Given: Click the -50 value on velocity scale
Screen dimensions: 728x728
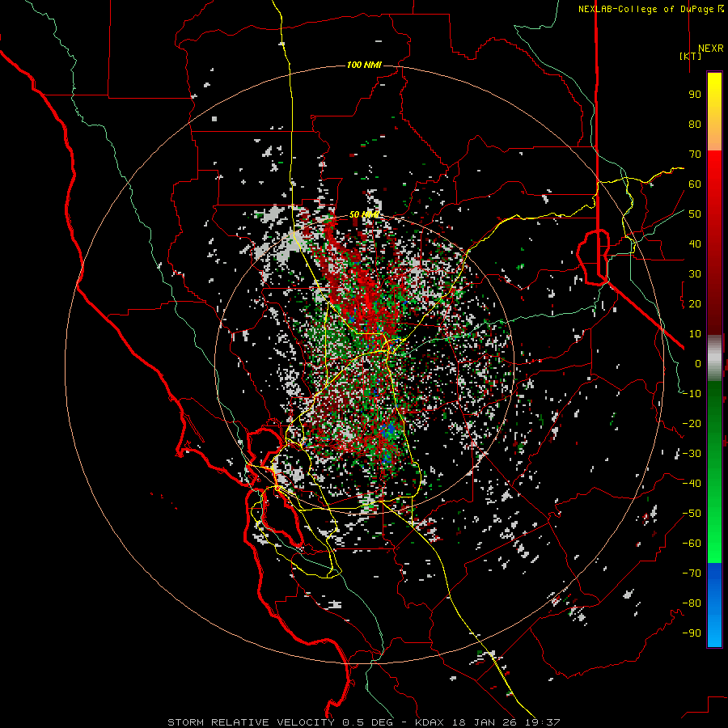Looking at the screenshot, I should click(x=692, y=514).
